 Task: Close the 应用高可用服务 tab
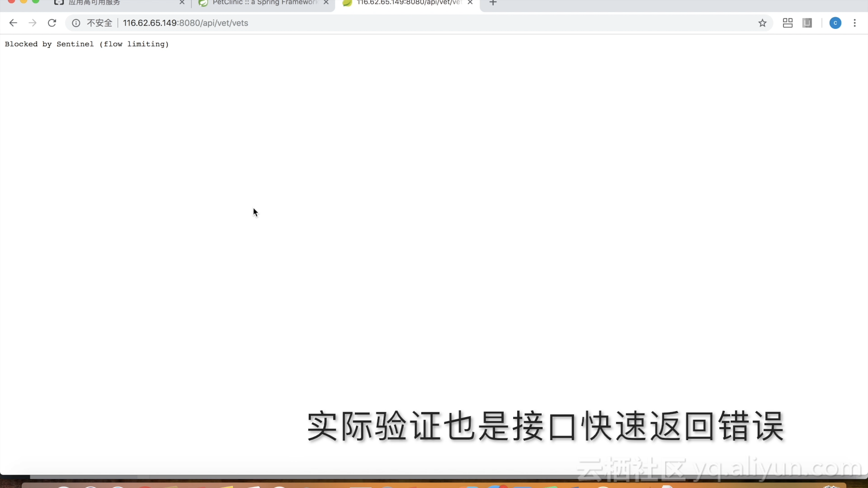(x=182, y=3)
